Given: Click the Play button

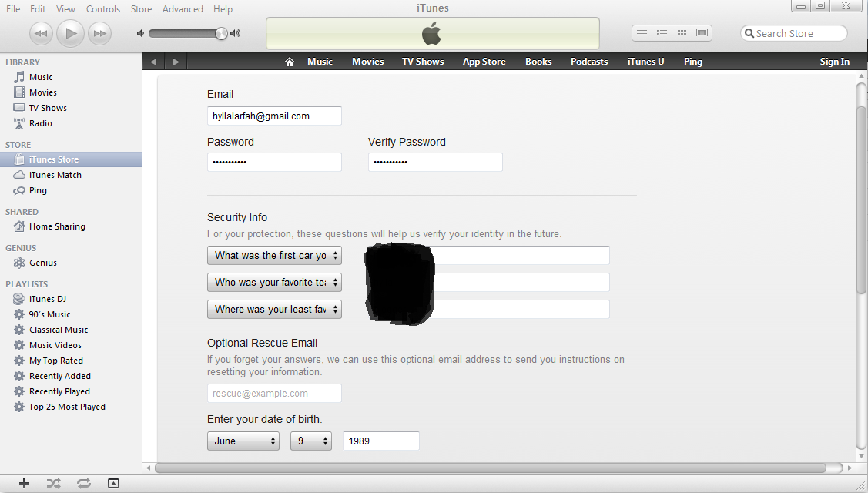Looking at the screenshot, I should pyautogui.click(x=70, y=33).
